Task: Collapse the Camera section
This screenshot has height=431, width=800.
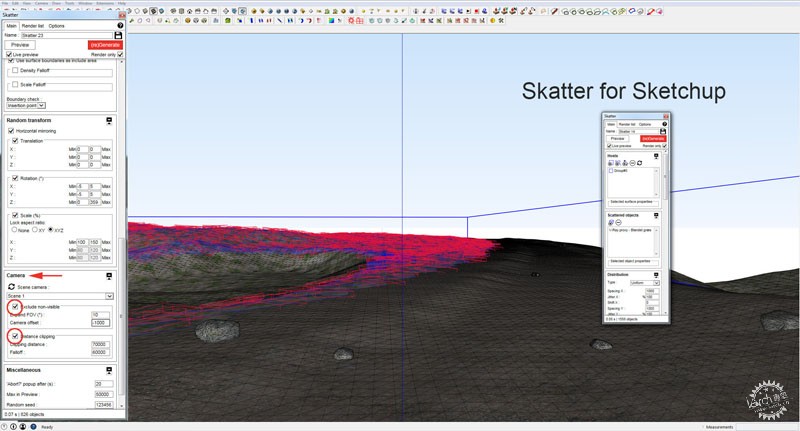Action: tap(109, 275)
